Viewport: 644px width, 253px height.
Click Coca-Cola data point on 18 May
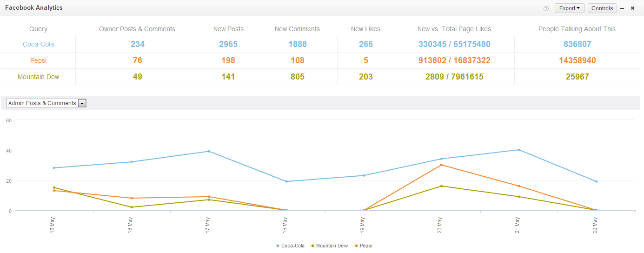[286, 181]
